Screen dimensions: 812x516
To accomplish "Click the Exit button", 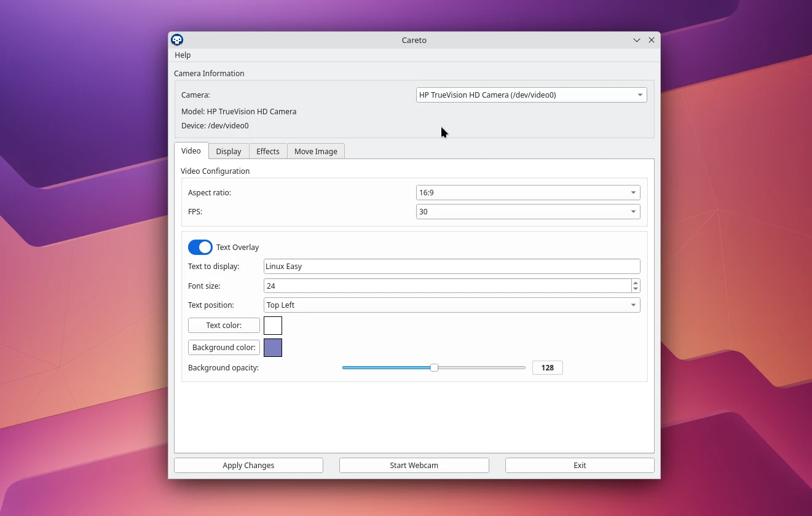I will (580, 466).
